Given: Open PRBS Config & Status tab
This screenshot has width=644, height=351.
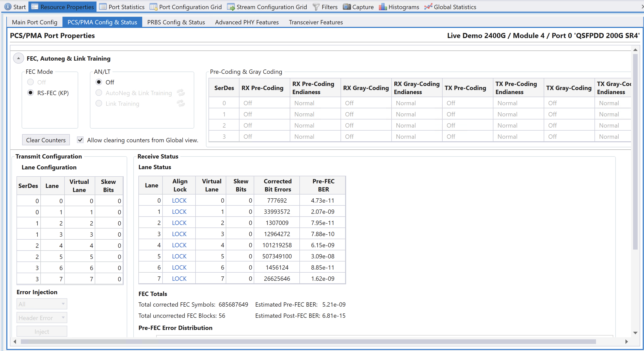Looking at the screenshot, I should (x=176, y=22).
